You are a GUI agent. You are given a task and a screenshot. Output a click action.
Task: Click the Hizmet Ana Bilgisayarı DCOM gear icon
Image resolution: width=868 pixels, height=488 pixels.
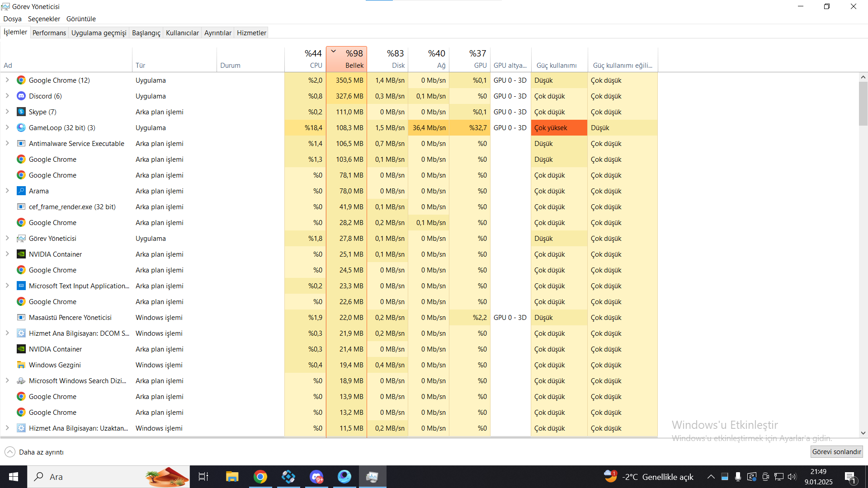click(x=21, y=333)
